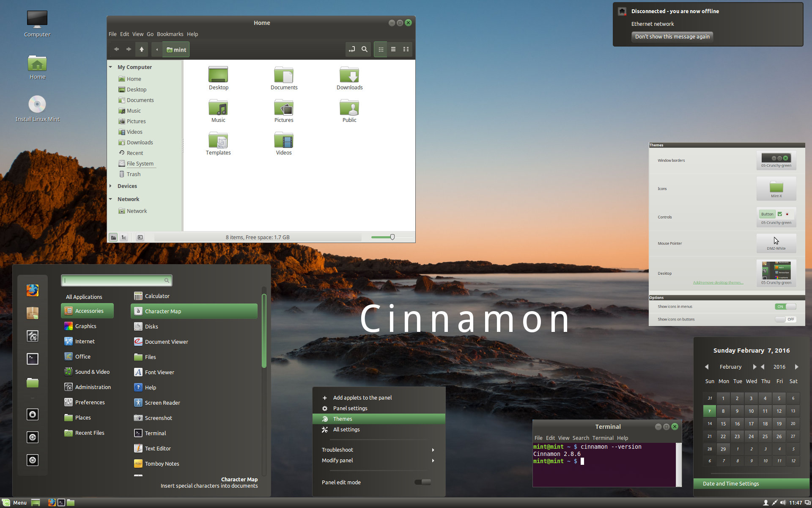Click the Lock Screen icon in the menu

tap(33, 414)
